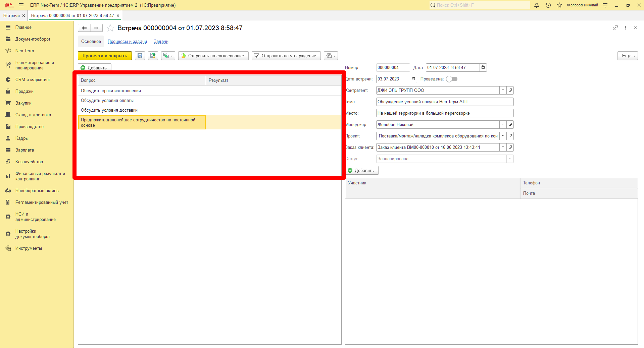
Task: Expand the Менеджер dropdown list
Action: pos(503,124)
